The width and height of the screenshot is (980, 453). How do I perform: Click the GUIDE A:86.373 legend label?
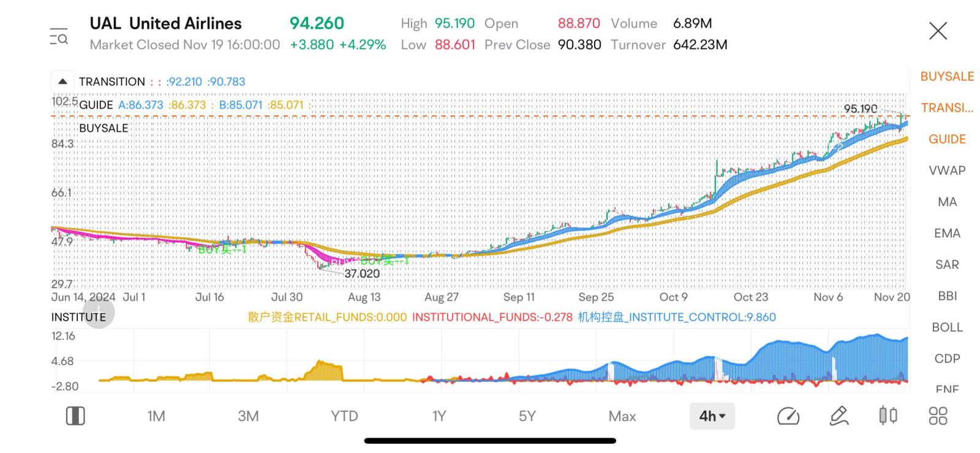pos(121,105)
